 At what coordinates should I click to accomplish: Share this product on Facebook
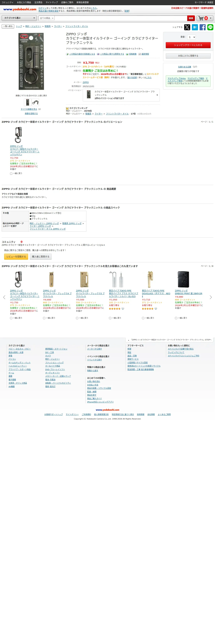point(202,27)
